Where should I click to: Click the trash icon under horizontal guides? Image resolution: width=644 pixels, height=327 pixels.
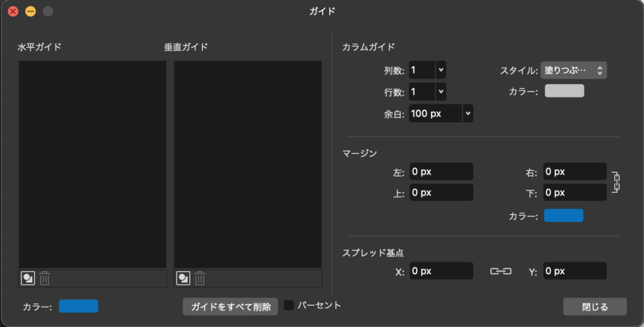pyautogui.click(x=45, y=278)
